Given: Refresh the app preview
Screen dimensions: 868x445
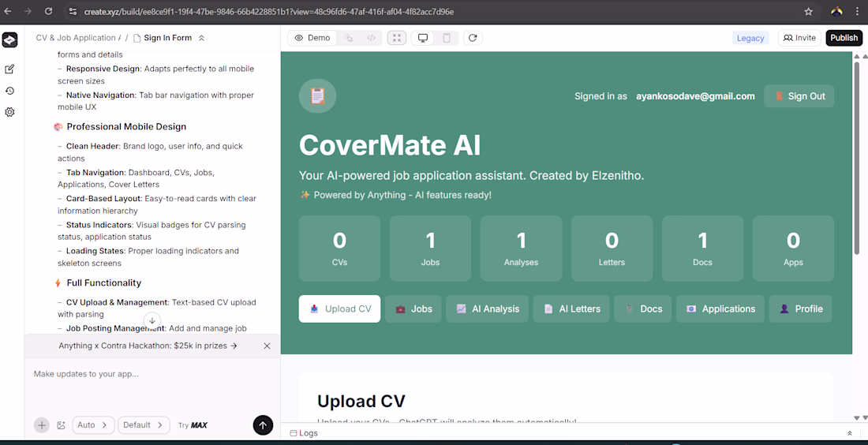Looking at the screenshot, I should point(473,38).
